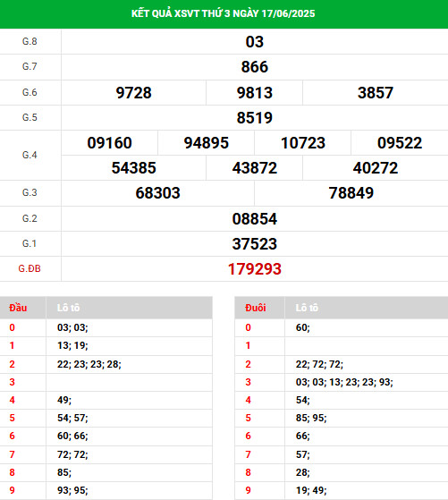The height and width of the screenshot is (500, 448).
Task: Click the G.7 result 866
Action: click(x=255, y=67)
